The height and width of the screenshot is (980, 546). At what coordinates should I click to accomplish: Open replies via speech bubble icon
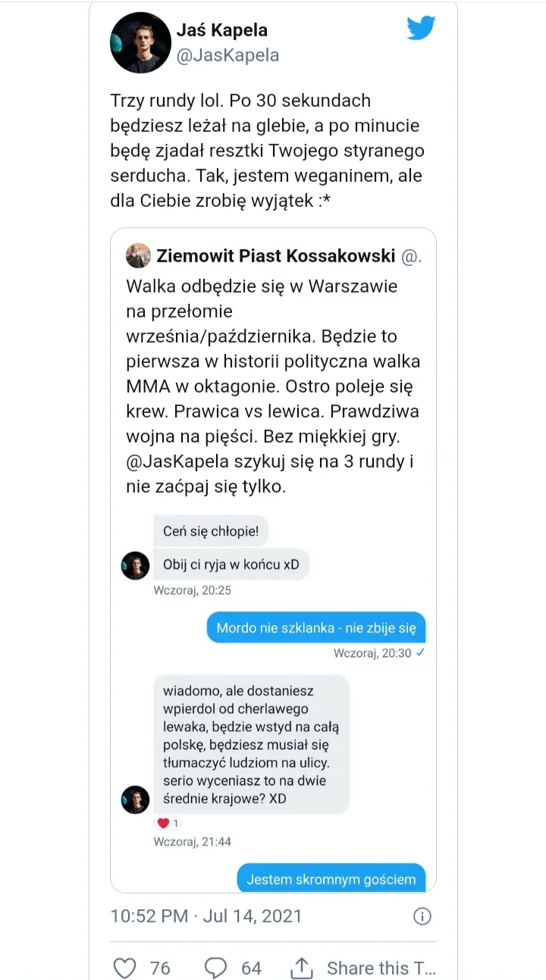pyautogui.click(x=216, y=968)
